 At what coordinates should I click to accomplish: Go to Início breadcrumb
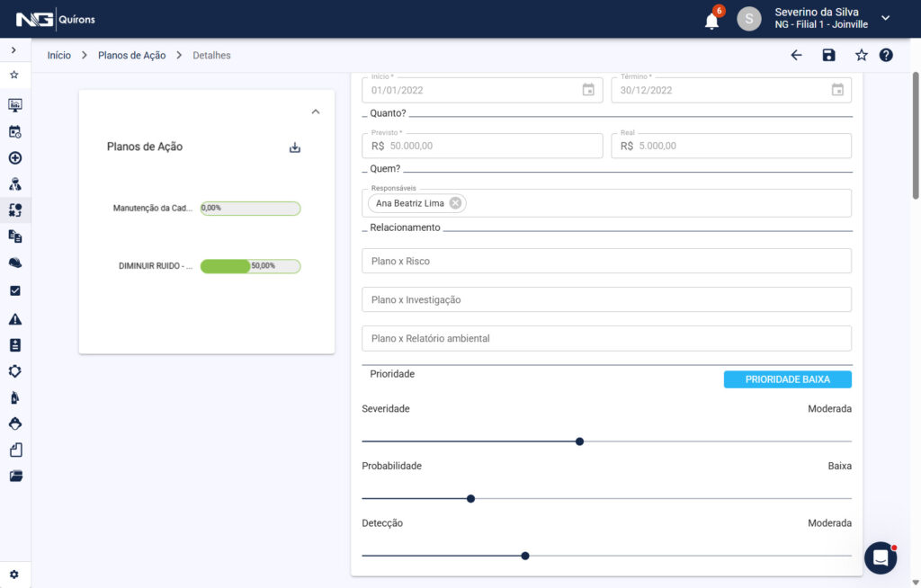(58, 55)
